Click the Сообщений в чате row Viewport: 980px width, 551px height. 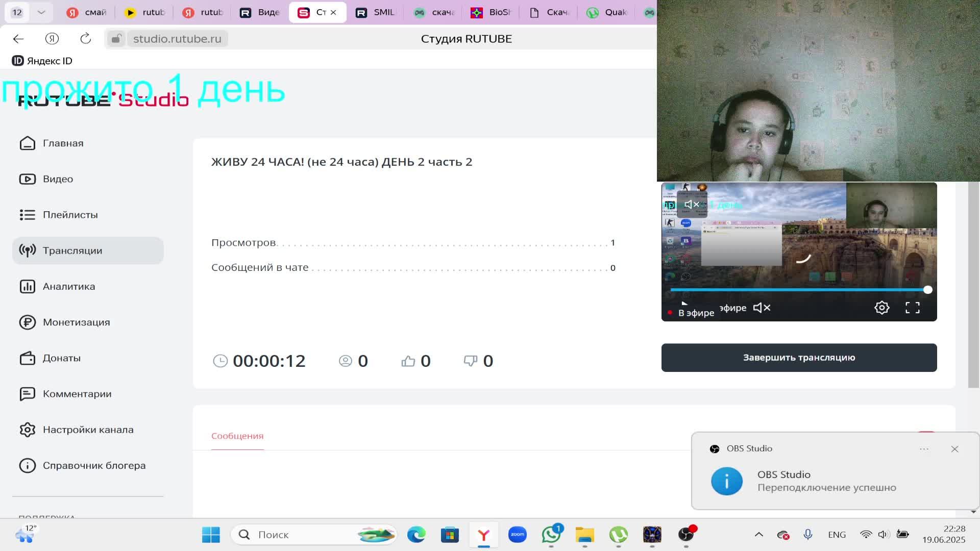[x=413, y=268]
